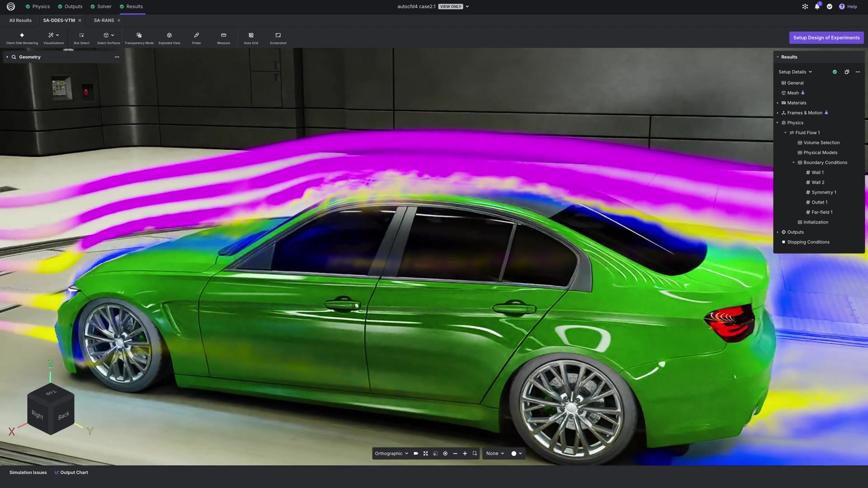The image size is (868, 488).
Task: Take a Screenshot using toolbar icon
Action: tap(278, 38)
